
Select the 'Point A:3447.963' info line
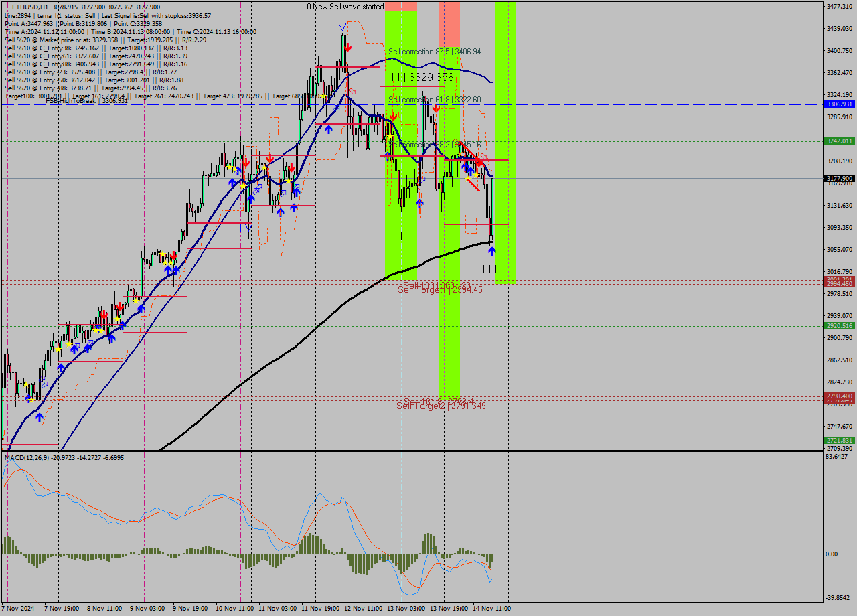click(83, 23)
